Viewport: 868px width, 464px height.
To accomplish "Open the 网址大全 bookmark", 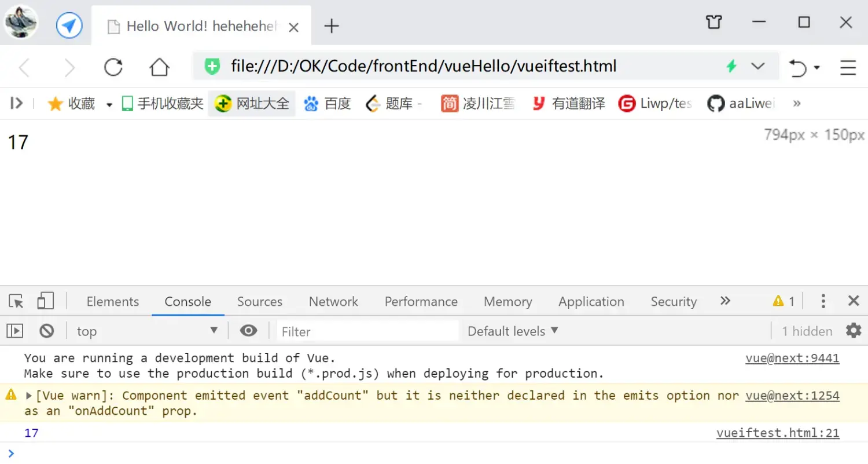I will [252, 104].
